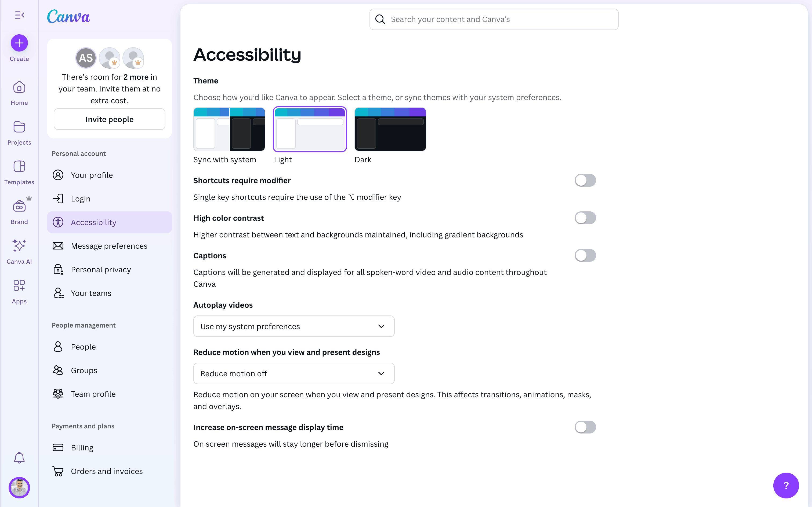Open the Brand kit icon
This screenshot has height=507, width=812.
19,206
